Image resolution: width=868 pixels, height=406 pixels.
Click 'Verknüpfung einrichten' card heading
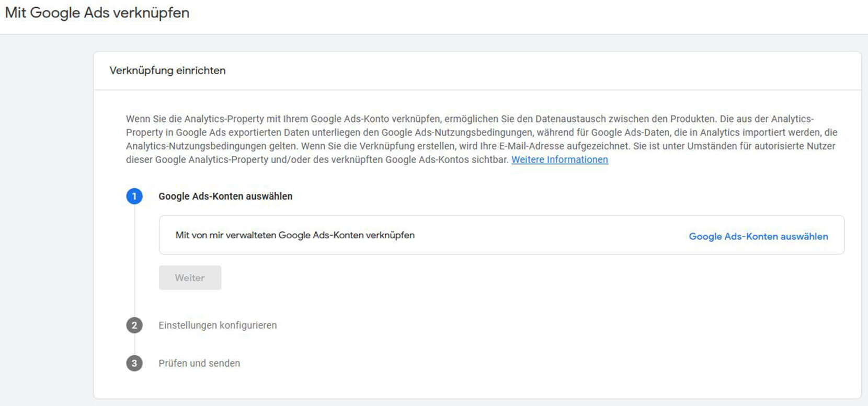pyautogui.click(x=167, y=71)
